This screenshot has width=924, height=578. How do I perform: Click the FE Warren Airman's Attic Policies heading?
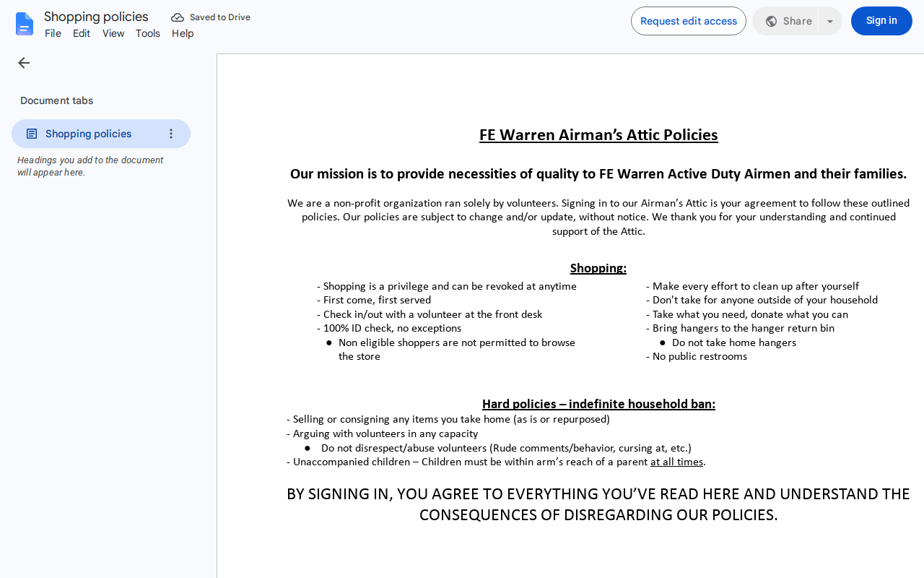point(598,135)
